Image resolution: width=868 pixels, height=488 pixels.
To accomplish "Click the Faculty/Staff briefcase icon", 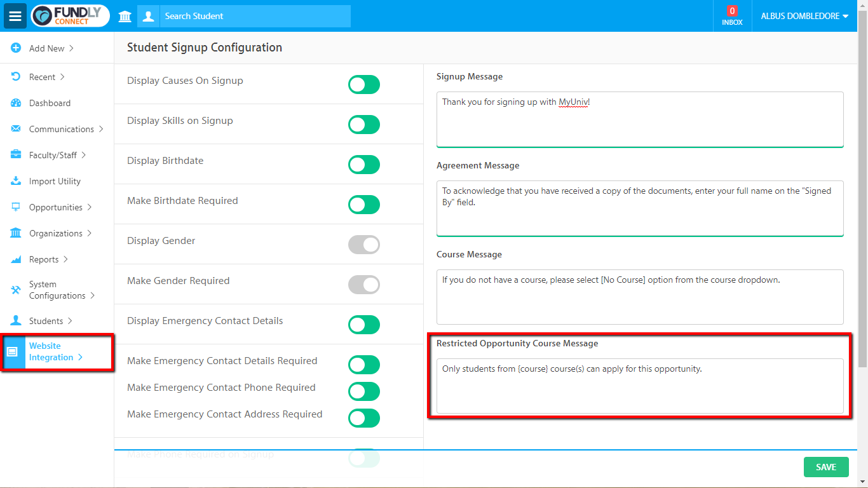I will 16,155.
